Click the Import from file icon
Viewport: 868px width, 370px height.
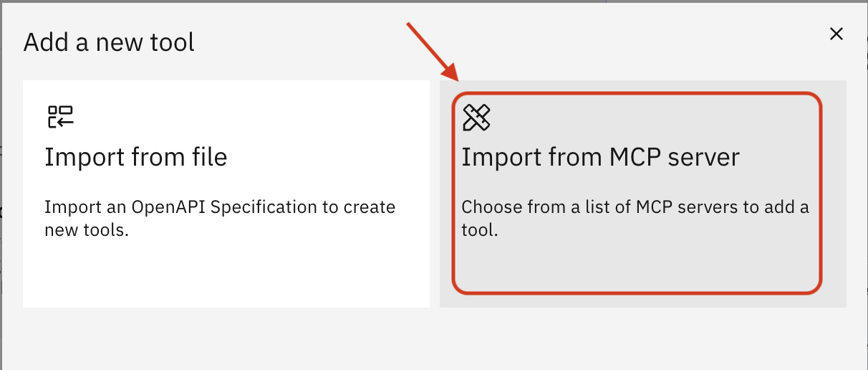click(61, 117)
